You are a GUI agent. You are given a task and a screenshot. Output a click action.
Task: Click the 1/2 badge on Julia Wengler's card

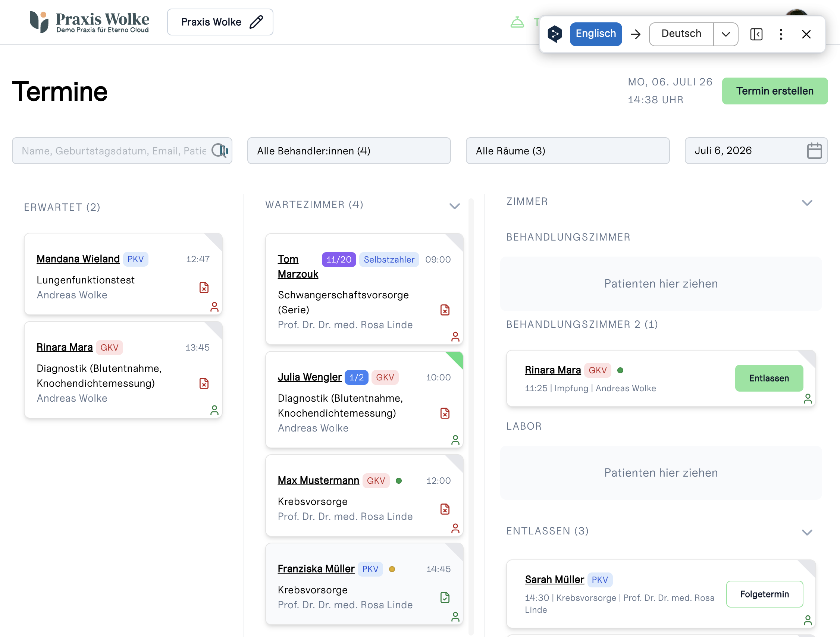tap(356, 377)
